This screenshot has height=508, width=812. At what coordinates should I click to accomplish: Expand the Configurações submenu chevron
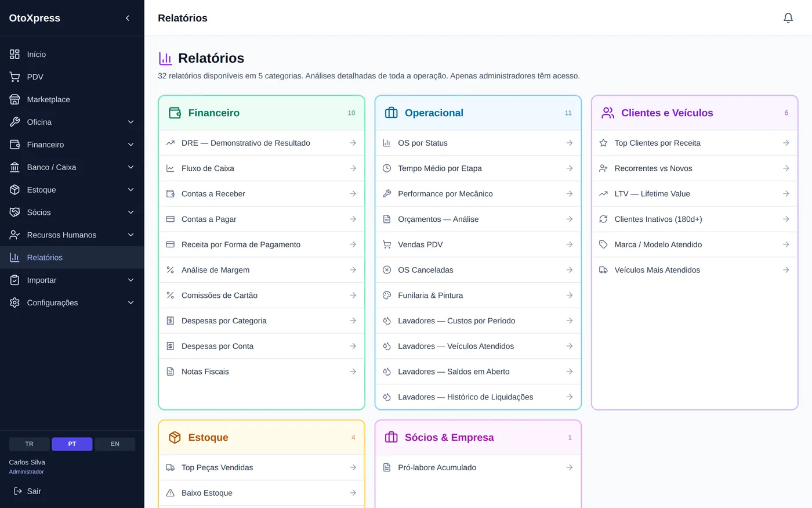pyautogui.click(x=131, y=303)
